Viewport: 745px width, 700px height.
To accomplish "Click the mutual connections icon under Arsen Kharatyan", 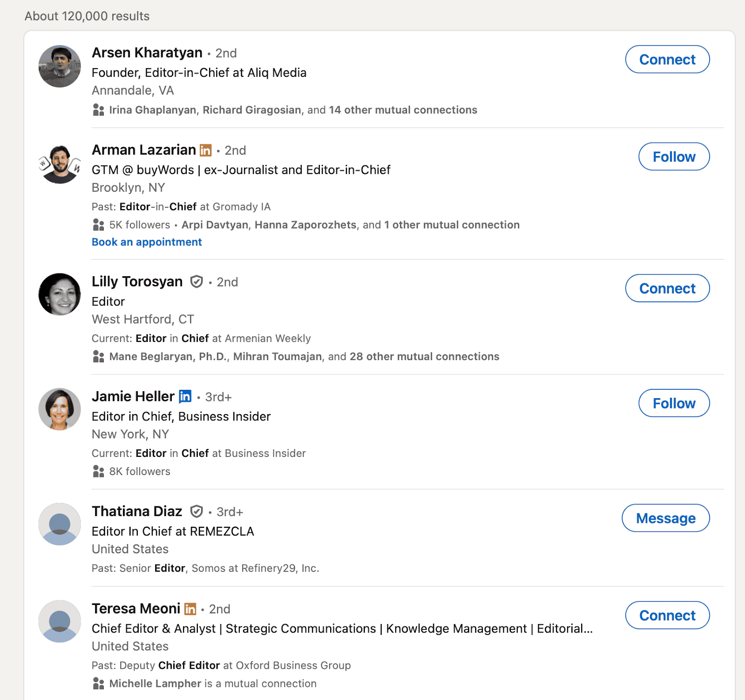I will (98, 110).
